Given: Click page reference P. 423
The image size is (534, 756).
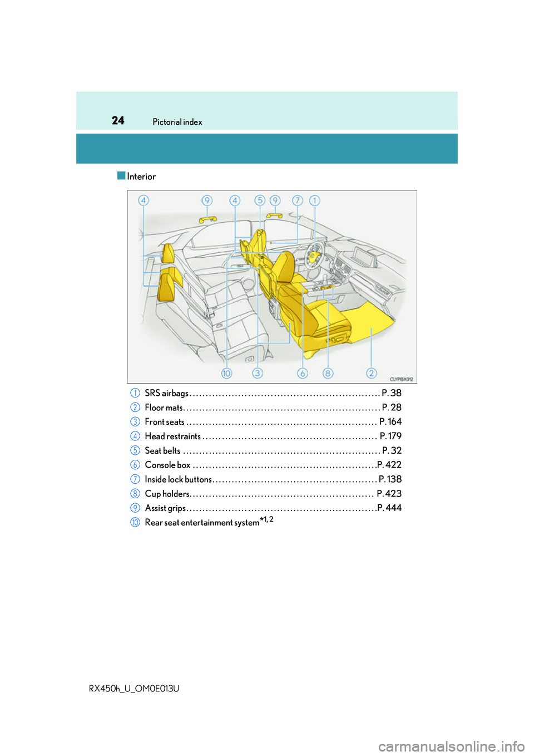Looking at the screenshot, I should click(x=389, y=494).
